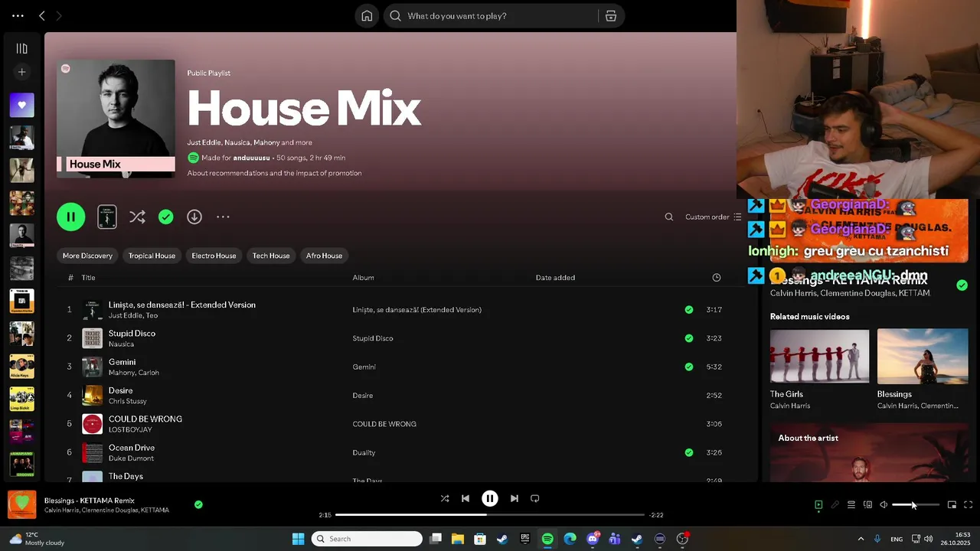
Task: Click the Desire track album art
Action: tap(92, 395)
